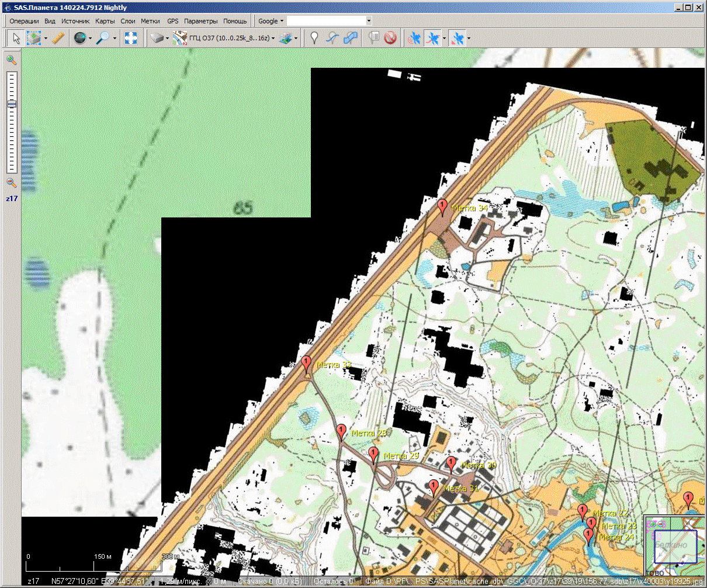Image resolution: width=707 pixels, height=588 pixels.
Task: Click the zoom in magnifier icon
Action: pos(11,60)
